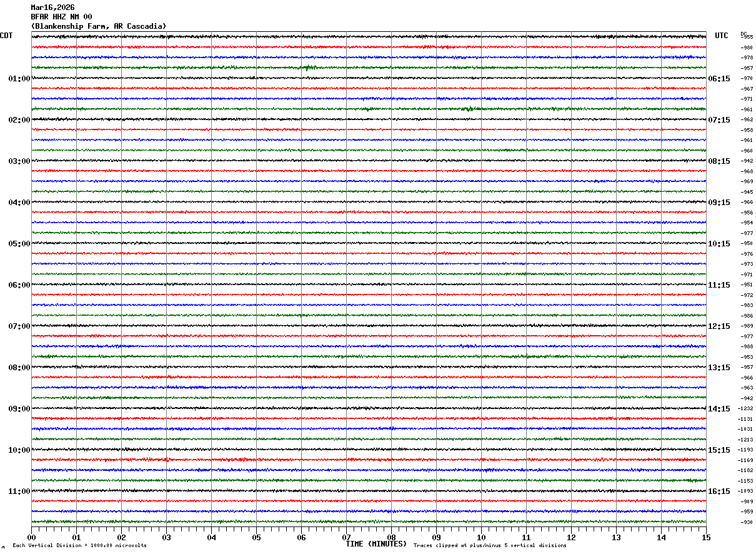Select DC offset value '-945'
Screen dimensions: 756x554
click(x=747, y=192)
